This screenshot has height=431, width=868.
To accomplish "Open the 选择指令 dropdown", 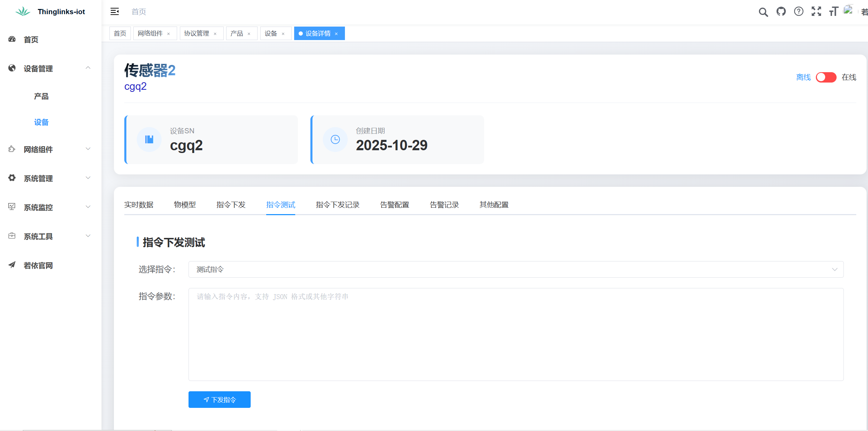I will tap(516, 269).
